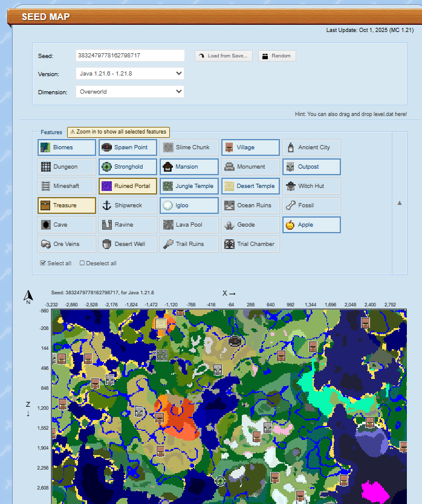Open the Dimension dropdown
This screenshot has width=422, height=504.
click(x=130, y=92)
